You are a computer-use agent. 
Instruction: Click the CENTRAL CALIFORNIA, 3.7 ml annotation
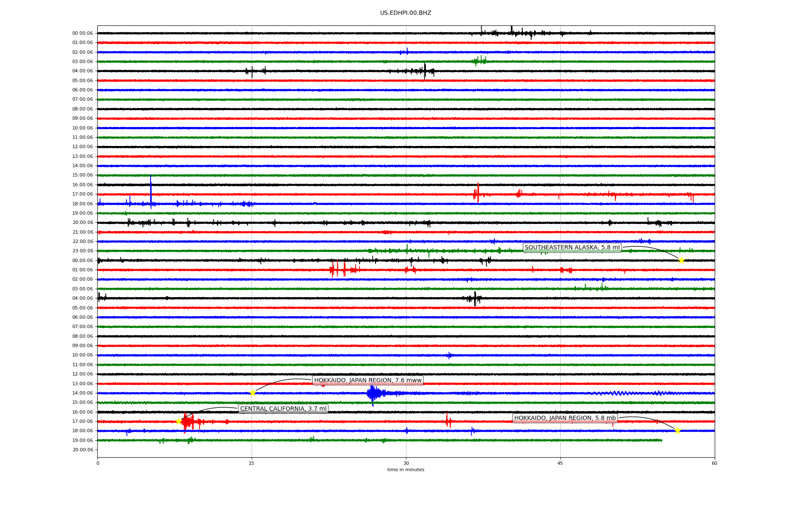283,409
